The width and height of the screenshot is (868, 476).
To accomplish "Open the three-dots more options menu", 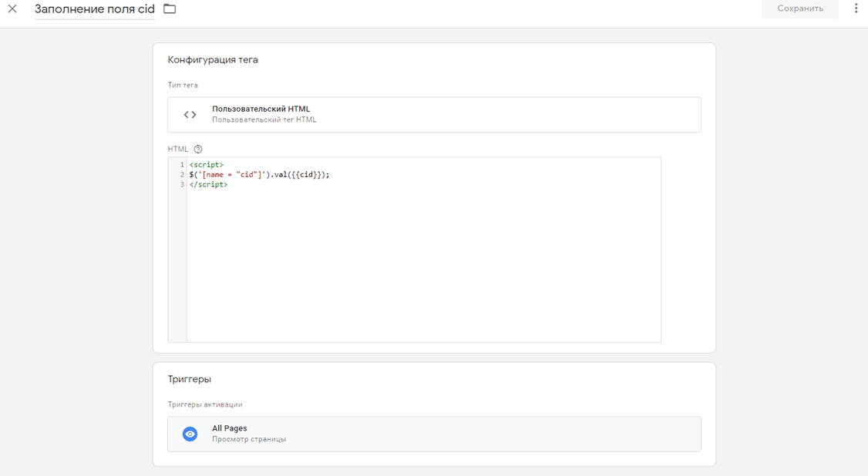I will [x=856, y=8].
